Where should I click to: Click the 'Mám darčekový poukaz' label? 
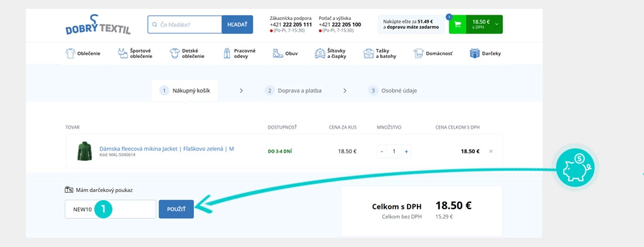[104, 190]
